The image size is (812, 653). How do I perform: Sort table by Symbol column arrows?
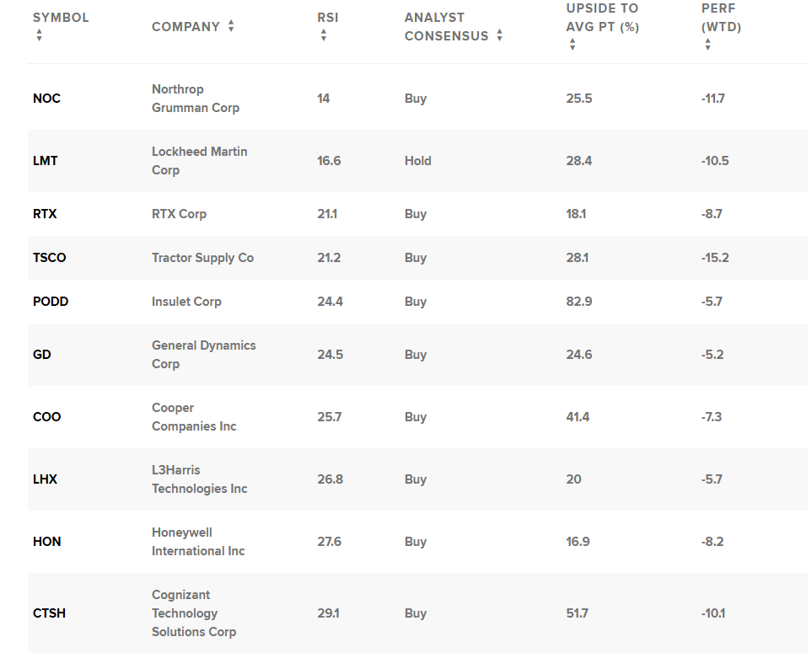pyautogui.click(x=39, y=35)
